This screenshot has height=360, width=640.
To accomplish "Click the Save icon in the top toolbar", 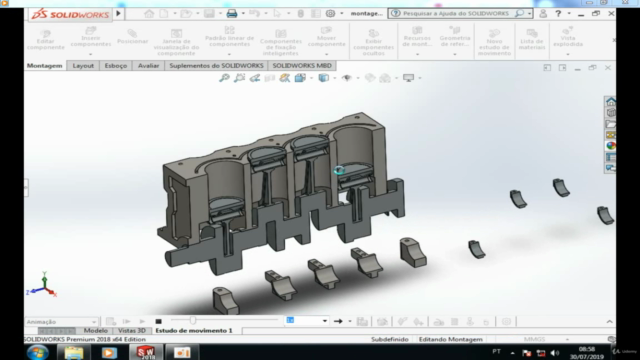I will click(x=209, y=13).
